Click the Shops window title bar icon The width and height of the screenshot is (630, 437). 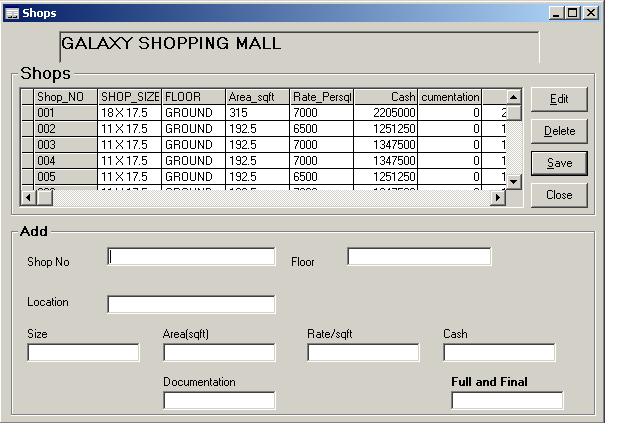point(12,13)
